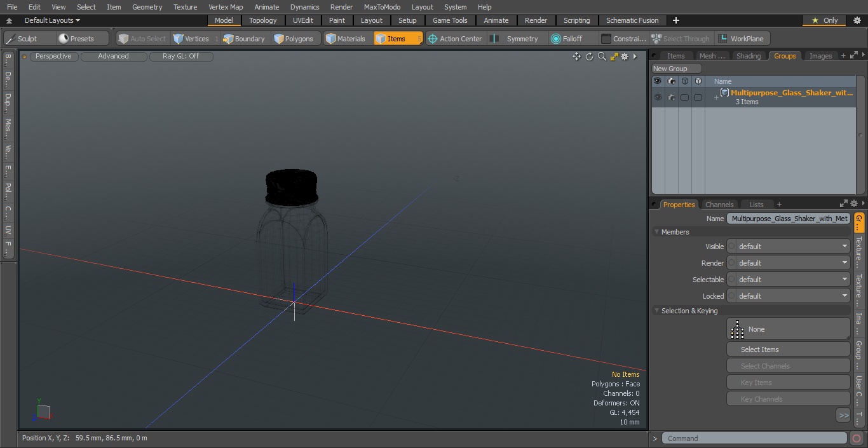Viewport: 868px width, 448px height.
Task: Toggle render camera for Multipurpose_Glass_Shaker group
Action: point(671,97)
